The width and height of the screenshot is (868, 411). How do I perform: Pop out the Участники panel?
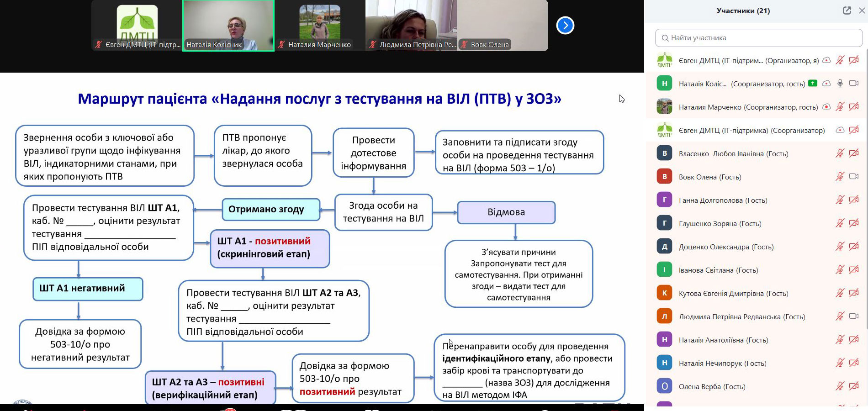tap(847, 11)
